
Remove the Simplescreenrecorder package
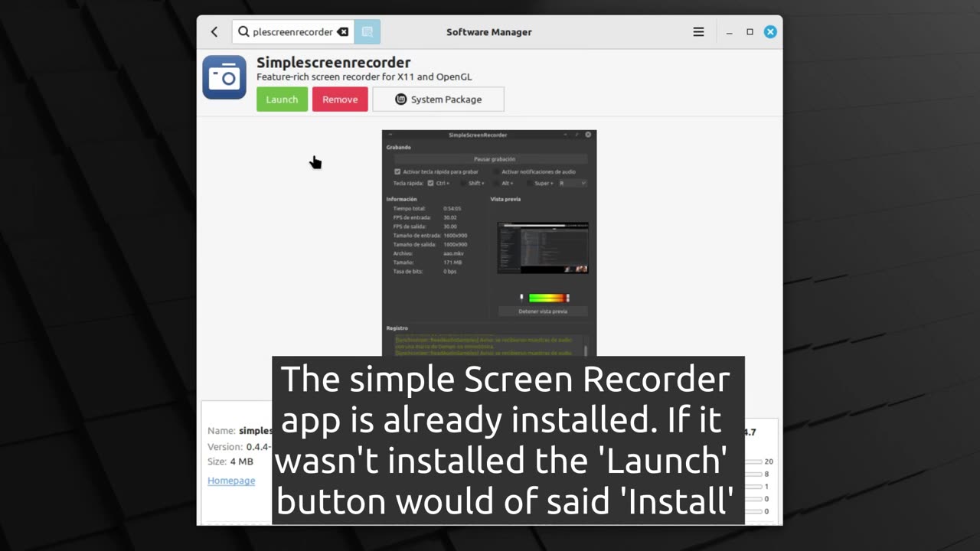pos(340,99)
